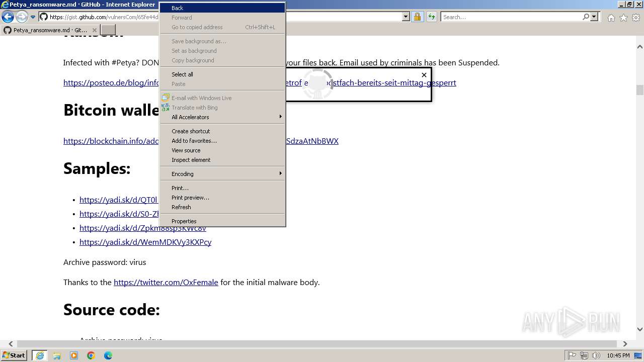Open the Windows Start button

[x=14, y=355]
